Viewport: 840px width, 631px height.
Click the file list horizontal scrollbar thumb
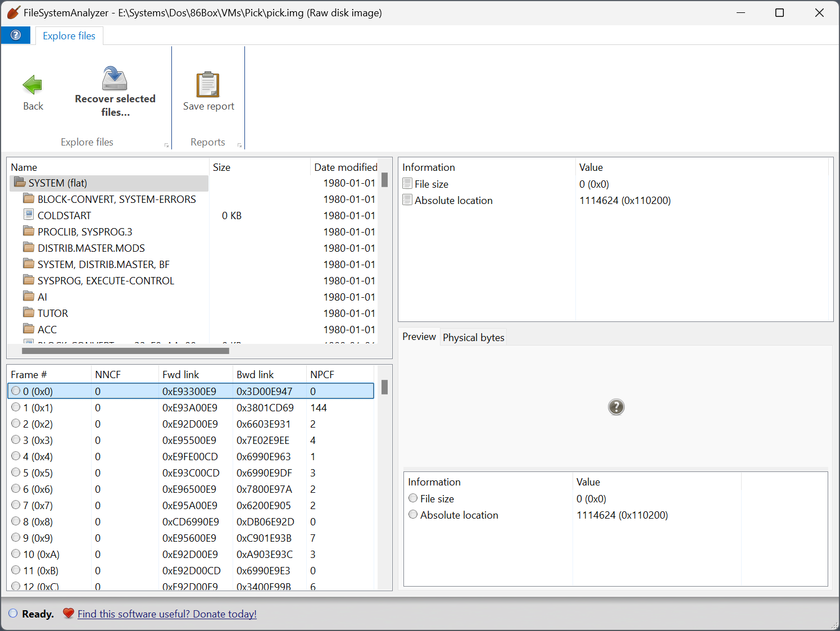(x=125, y=351)
